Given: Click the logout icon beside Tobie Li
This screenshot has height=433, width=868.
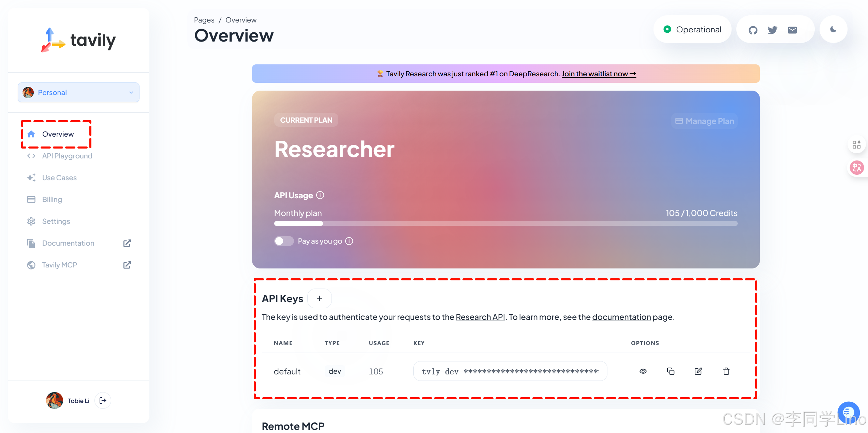Looking at the screenshot, I should 103,400.
